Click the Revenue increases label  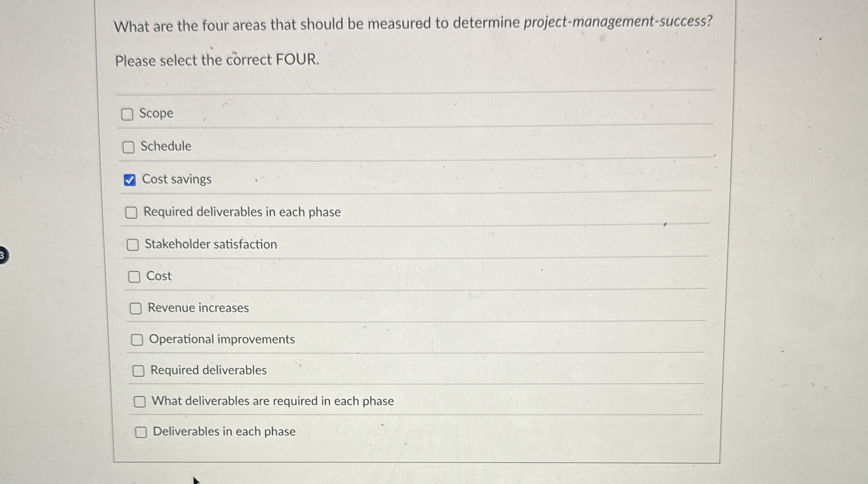pos(198,308)
